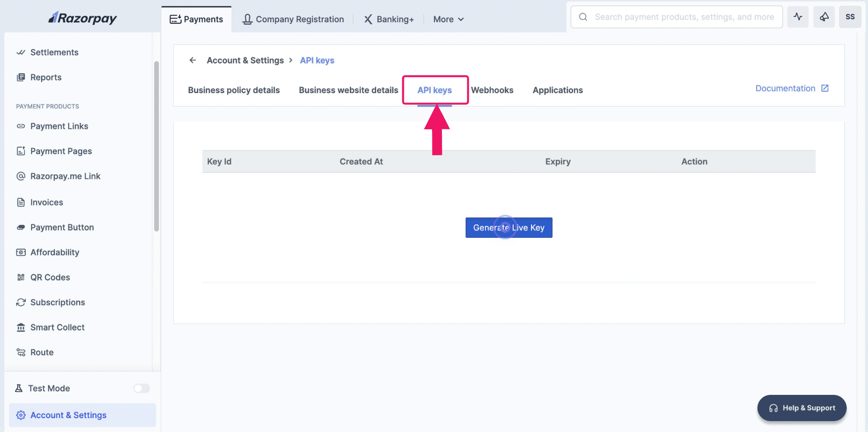The height and width of the screenshot is (432, 868).
Task: Go back using the left arrow
Action: [193, 60]
